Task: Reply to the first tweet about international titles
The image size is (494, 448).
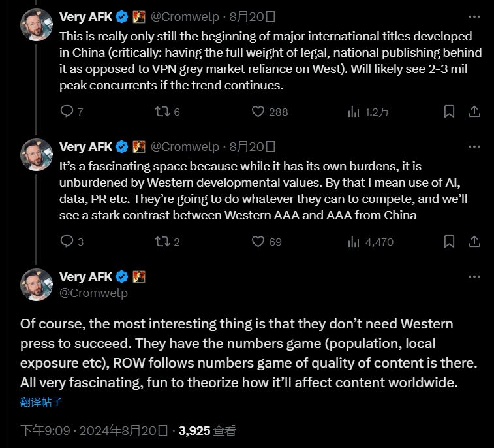Action: (x=67, y=112)
